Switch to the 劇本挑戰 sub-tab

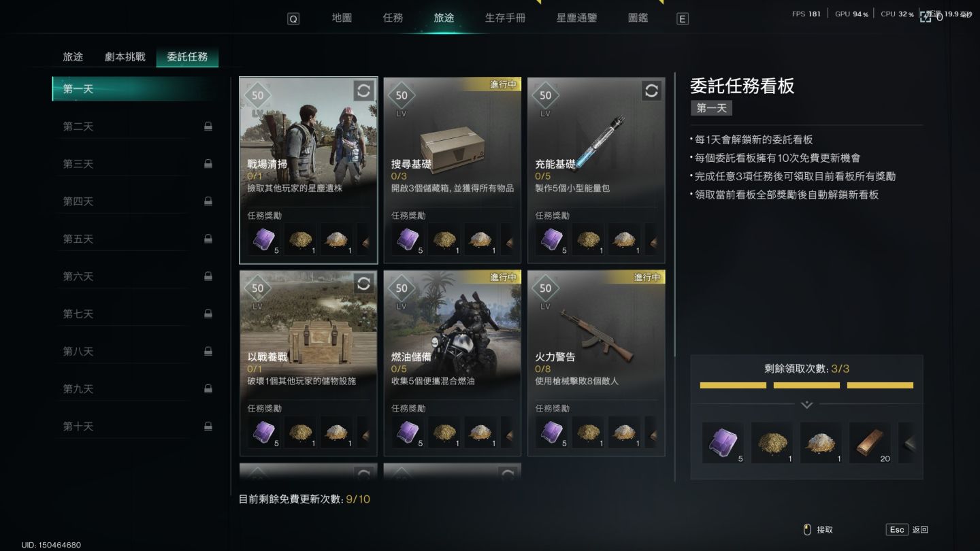point(125,57)
